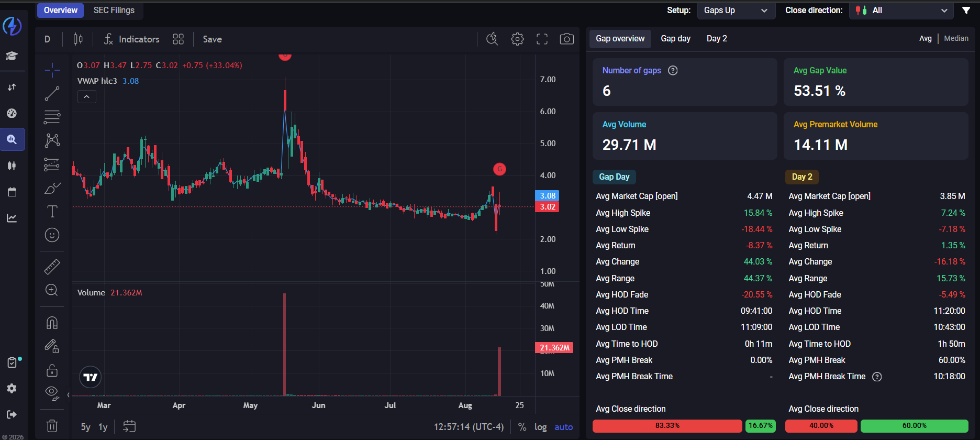Viewport: 980px width, 440px height.
Task: Collapse the indicator legend chevron
Action: coord(86,97)
